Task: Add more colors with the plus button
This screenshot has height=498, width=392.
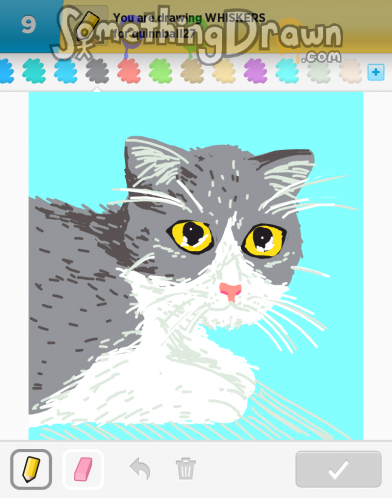Action: tap(376, 72)
